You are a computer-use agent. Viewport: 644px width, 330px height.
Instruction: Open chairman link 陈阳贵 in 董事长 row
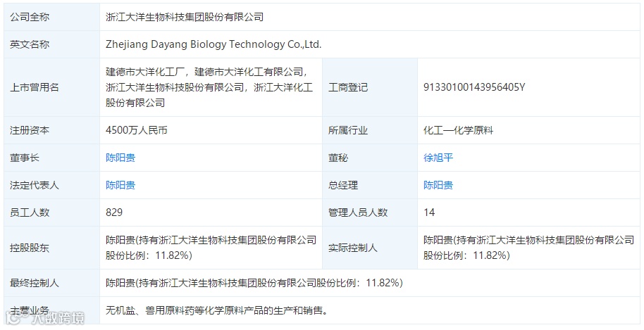pyautogui.click(x=120, y=158)
